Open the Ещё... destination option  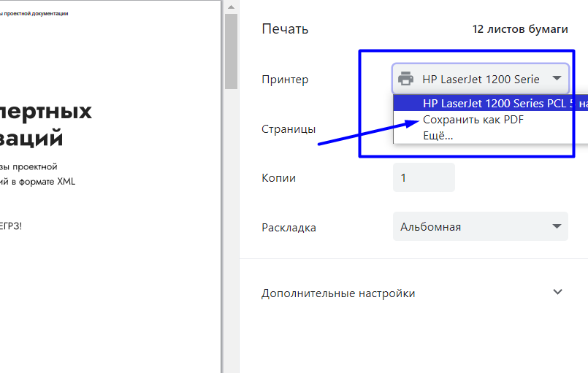[438, 135]
